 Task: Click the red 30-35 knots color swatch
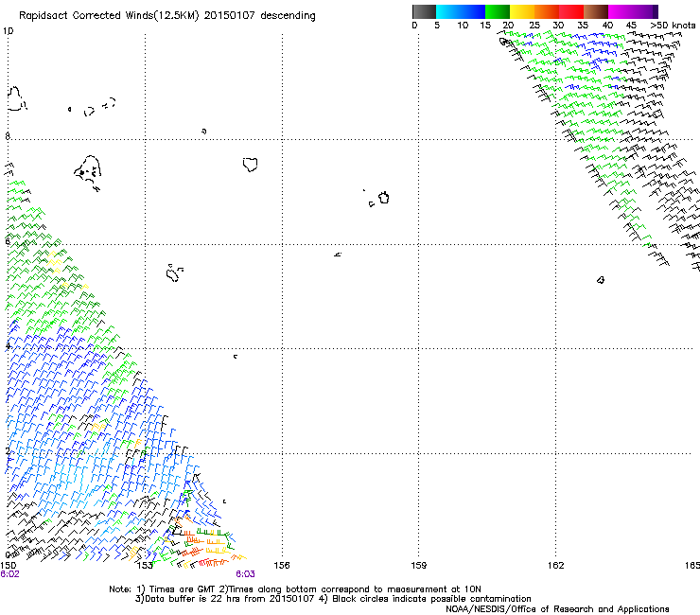[571, 11]
